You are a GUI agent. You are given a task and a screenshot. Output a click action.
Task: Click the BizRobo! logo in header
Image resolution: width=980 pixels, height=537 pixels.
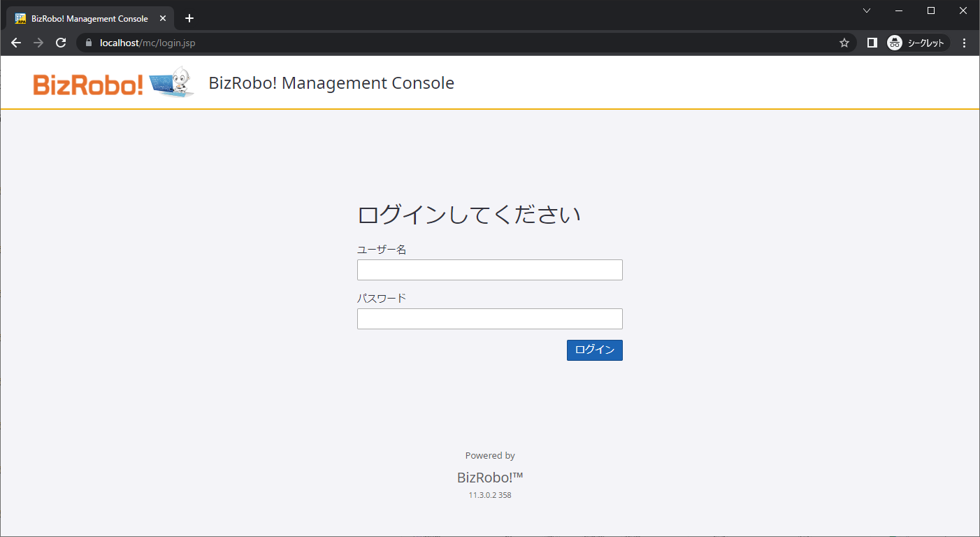tap(113, 83)
